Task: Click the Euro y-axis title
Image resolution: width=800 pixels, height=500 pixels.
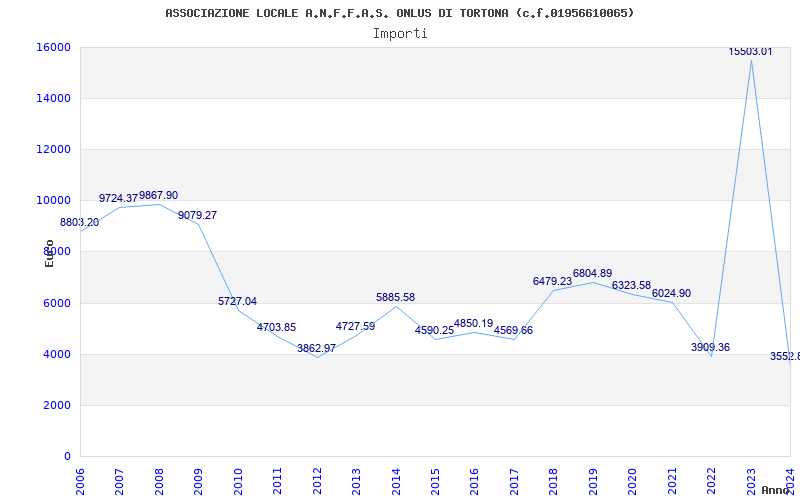Action: (x=49, y=254)
